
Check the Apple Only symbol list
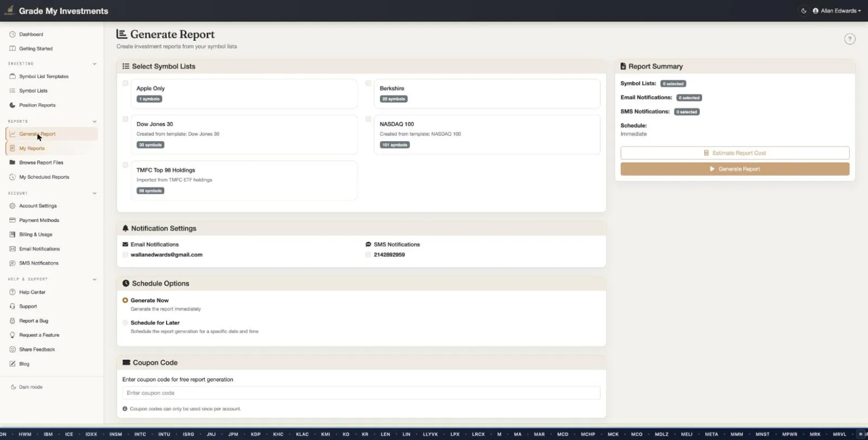(125, 84)
